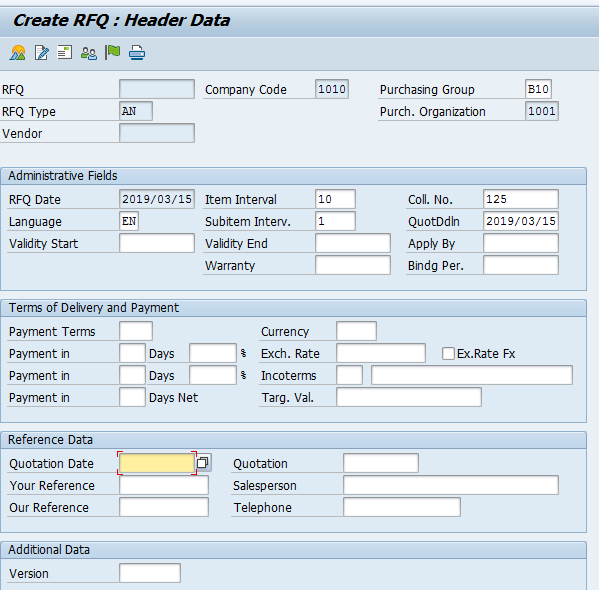Click the Our Reference field
The height and width of the screenshot is (590, 599).
pyautogui.click(x=164, y=507)
